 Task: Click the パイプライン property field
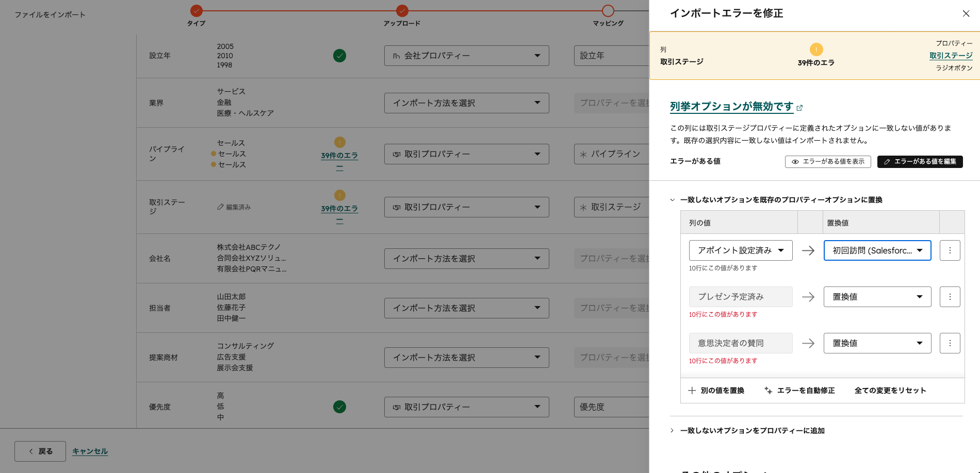[x=612, y=154]
